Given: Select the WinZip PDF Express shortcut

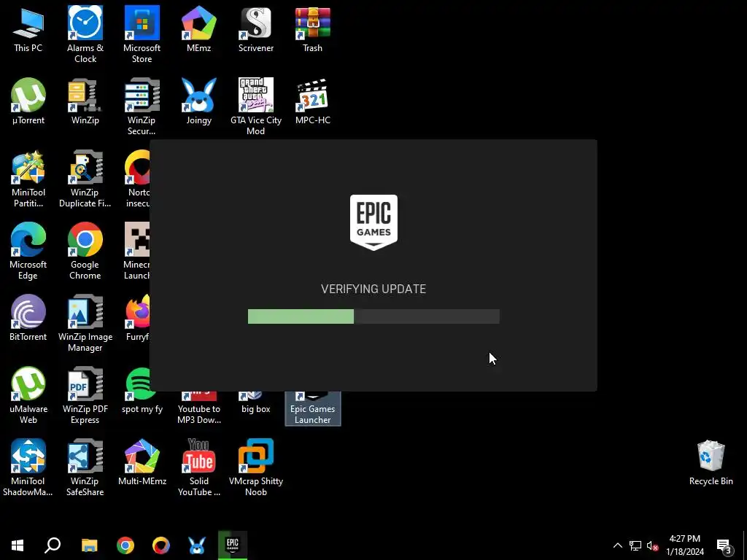Looking at the screenshot, I should click(85, 396).
